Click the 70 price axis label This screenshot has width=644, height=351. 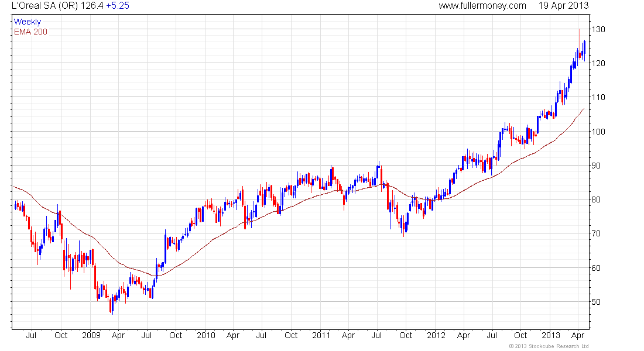coord(596,233)
